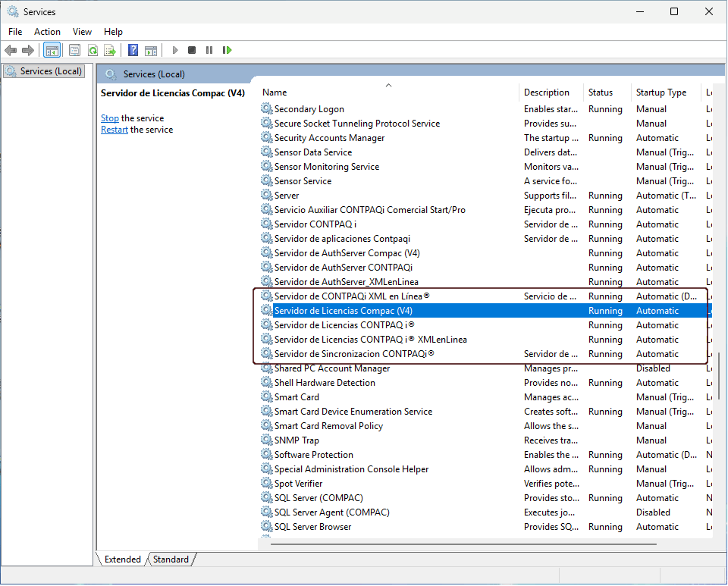Click the Refresh toolbar icon
The image size is (728, 586).
click(x=93, y=50)
